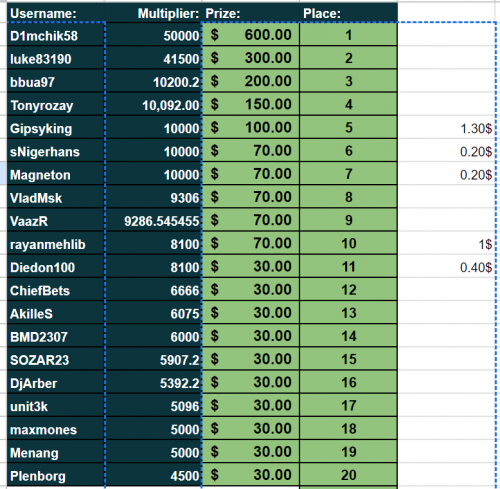Select the D1mchik58 username cell
The image size is (500, 489).
coord(56,35)
